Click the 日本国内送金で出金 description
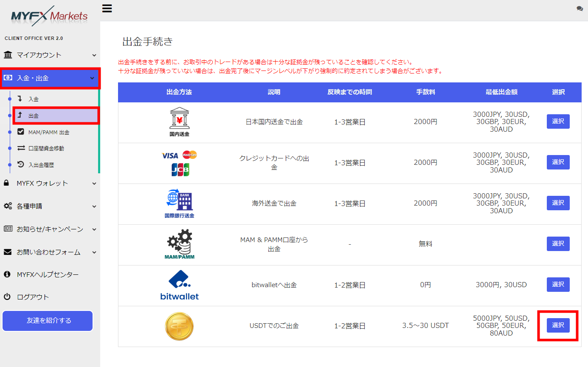Screen dimensions: 588x367 click(274, 122)
